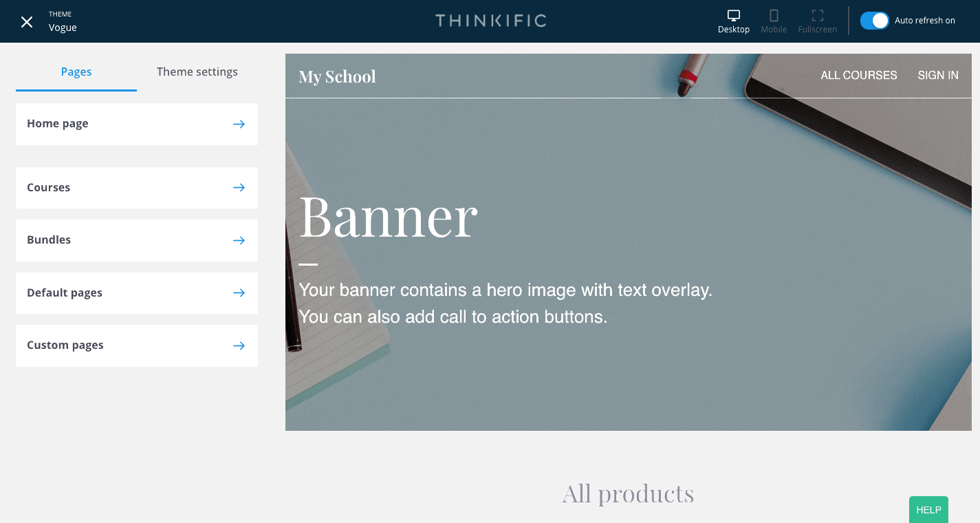Select the Theme settings tab

(197, 72)
